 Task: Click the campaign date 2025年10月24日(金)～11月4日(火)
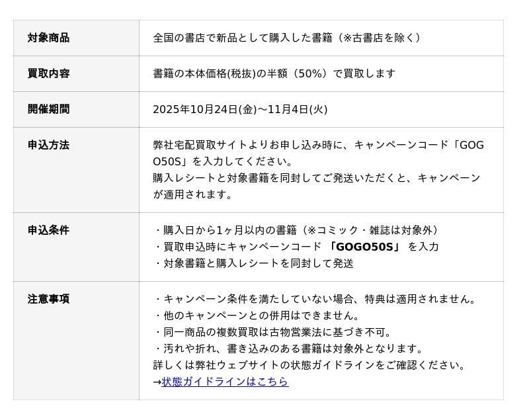[240, 109]
